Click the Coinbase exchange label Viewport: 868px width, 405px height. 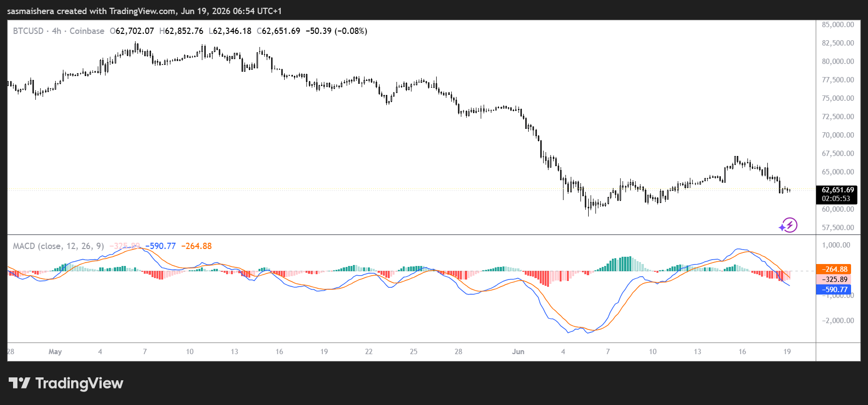[87, 31]
